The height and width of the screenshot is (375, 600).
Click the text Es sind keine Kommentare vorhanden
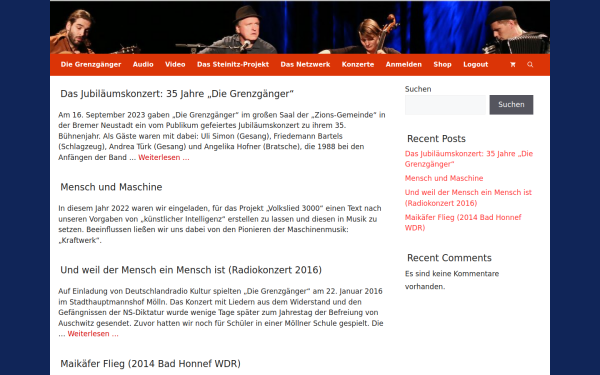[452, 280]
